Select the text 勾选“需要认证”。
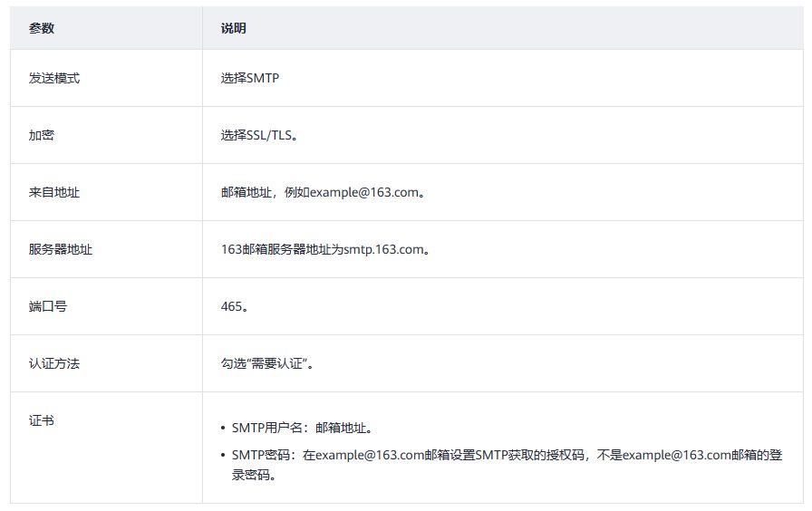Viewport: 812px width, 511px height. click(267, 363)
